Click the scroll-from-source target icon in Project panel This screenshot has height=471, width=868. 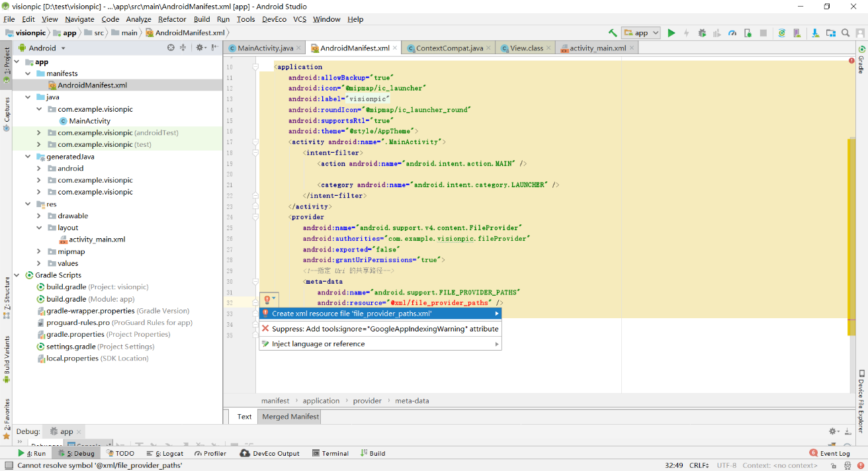click(171, 48)
